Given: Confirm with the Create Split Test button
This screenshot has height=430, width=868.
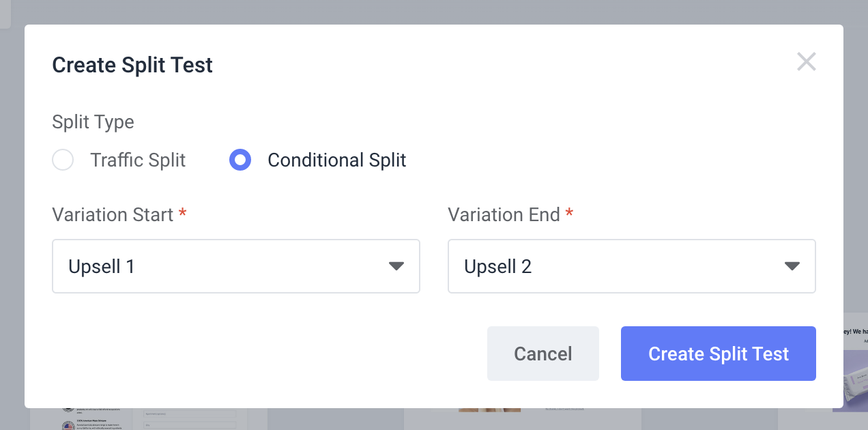Looking at the screenshot, I should (x=719, y=354).
